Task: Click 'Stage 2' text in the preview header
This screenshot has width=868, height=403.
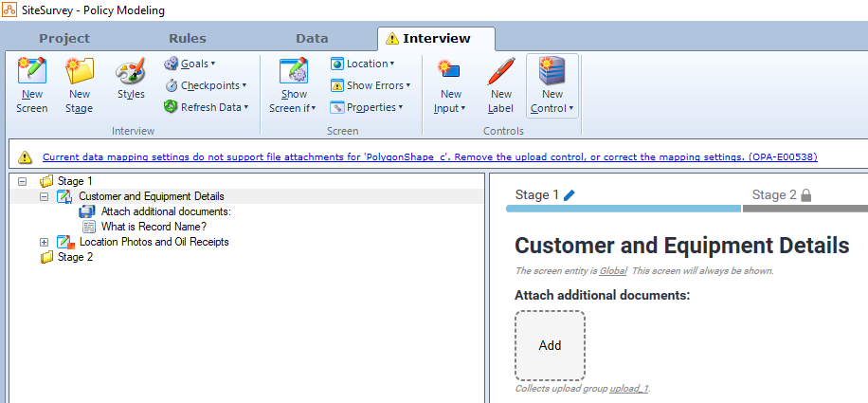Action: (x=774, y=194)
